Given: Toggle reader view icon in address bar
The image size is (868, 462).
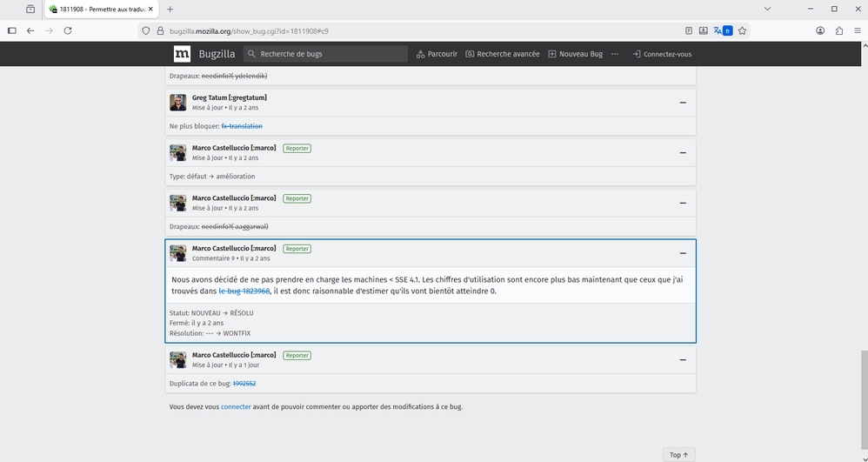Looking at the screenshot, I should coord(689,30).
